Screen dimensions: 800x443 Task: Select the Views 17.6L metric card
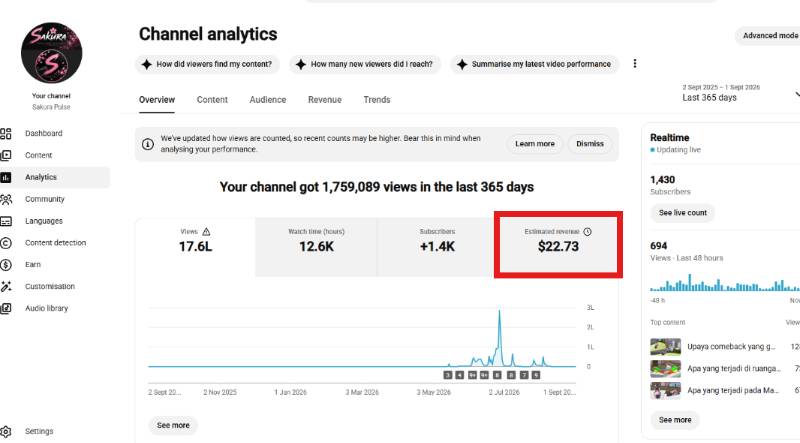point(195,248)
